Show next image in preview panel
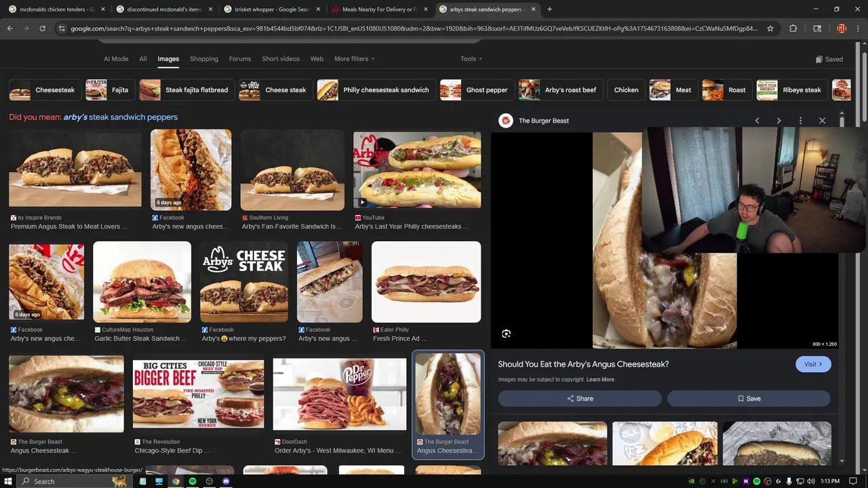This screenshot has height=488, width=868. pos(778,121)
